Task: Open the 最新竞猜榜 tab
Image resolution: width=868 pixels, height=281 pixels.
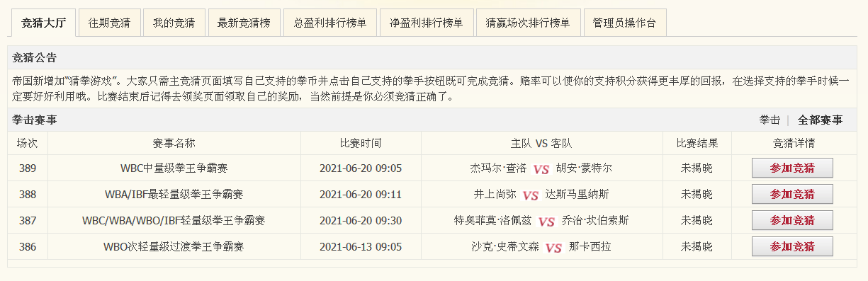Action: [x=244, y=23]
